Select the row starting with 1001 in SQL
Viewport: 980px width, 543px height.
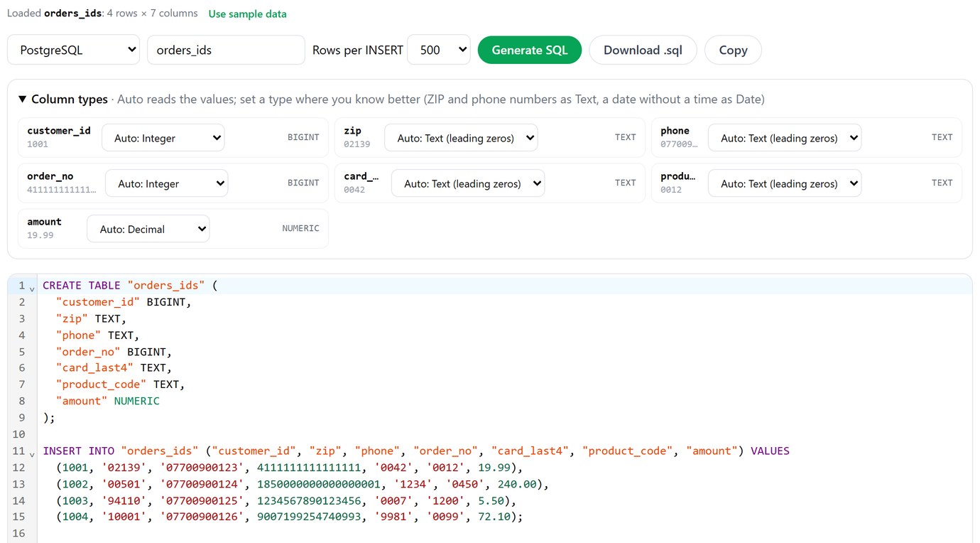[289, 467]
